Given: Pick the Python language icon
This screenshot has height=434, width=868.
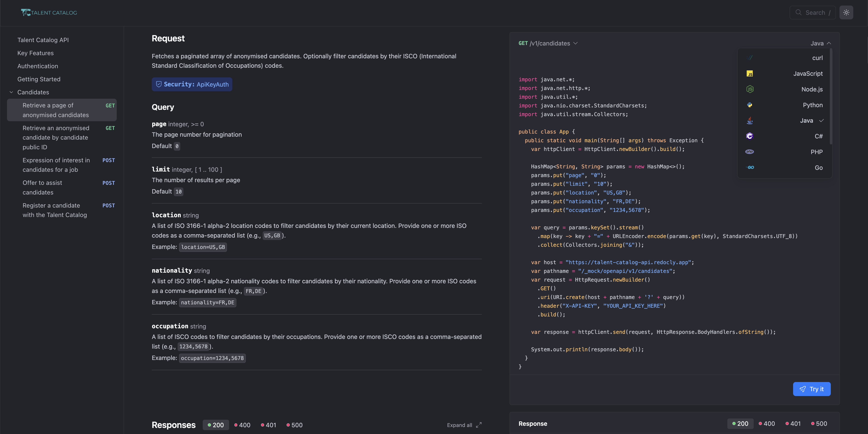Looking at the screenshot, I should point(750,105).
